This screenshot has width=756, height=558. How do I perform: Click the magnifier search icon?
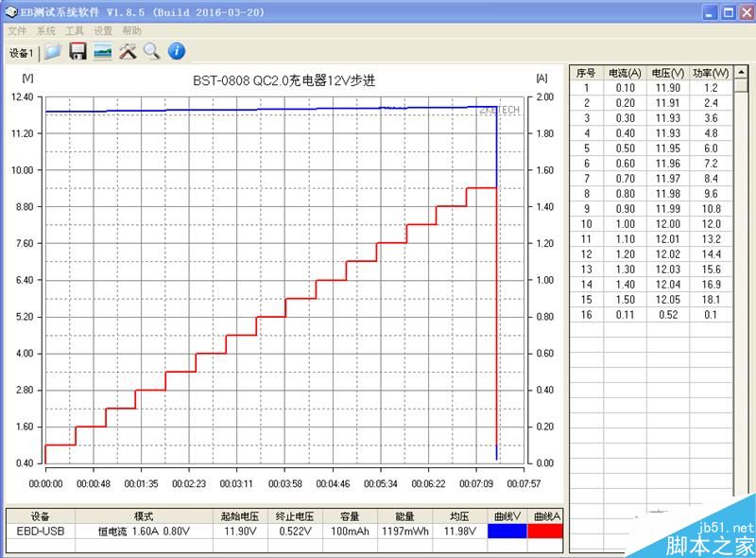click(152, 51)
